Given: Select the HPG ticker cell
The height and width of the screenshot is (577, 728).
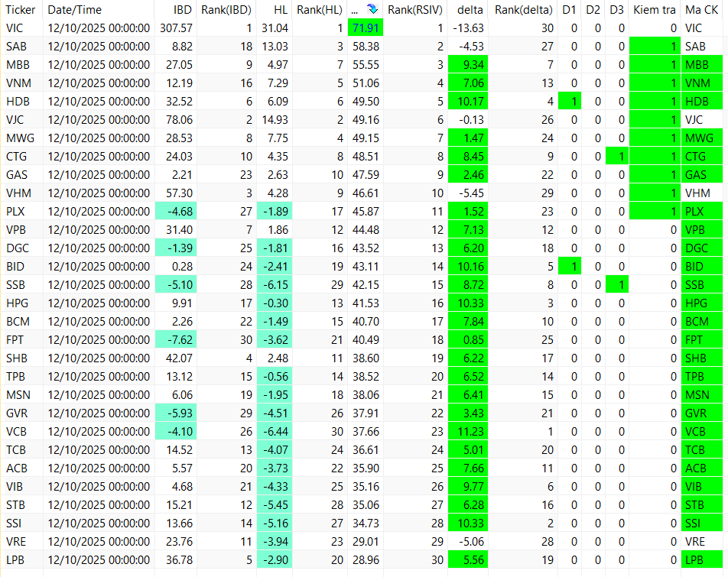Looking at the screenshot, I should click(x=22, y=303).
